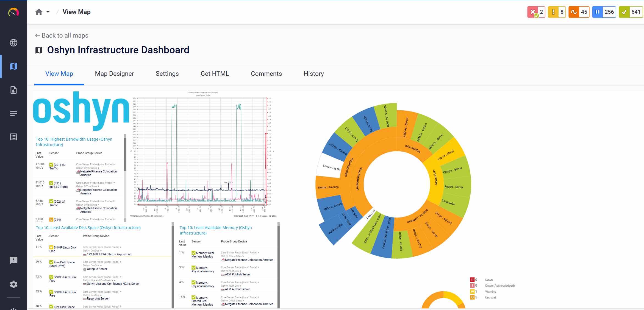Click the map icon beside the dashboard title
Image resolution: width=644 pixels, height=310 pixels.
[x=39, y=50]
